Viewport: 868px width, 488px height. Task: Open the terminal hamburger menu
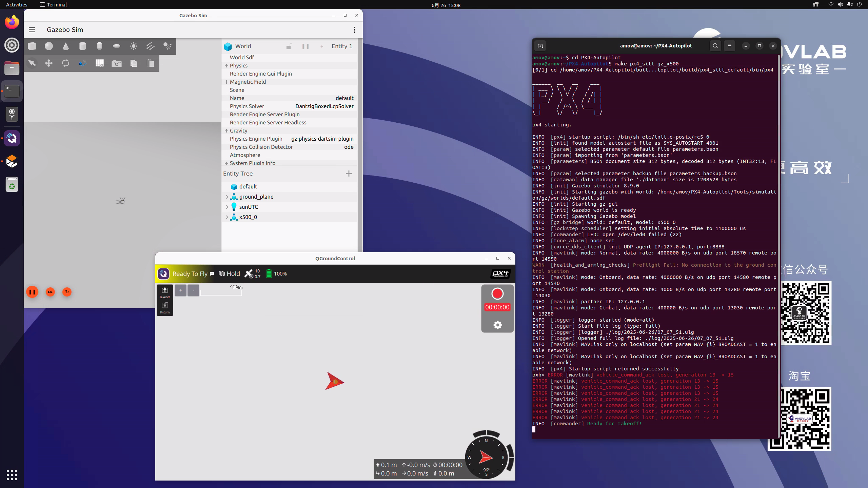tap(730, 46)
